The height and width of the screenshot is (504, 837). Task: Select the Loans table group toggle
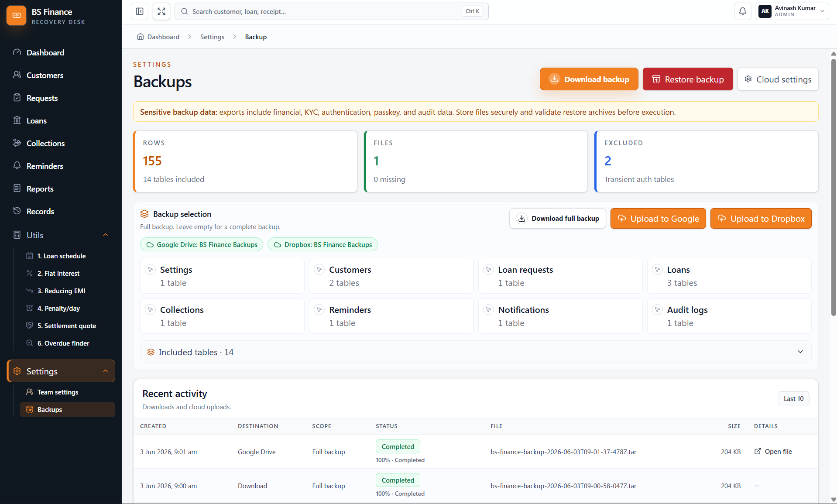tap(657, 270)
